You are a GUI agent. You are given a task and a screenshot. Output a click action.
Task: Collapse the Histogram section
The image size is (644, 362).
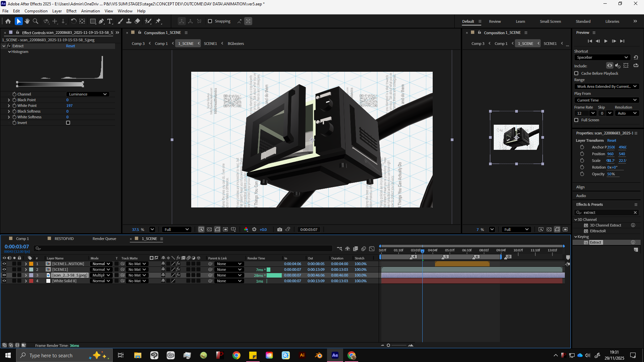tap(10, 52)
